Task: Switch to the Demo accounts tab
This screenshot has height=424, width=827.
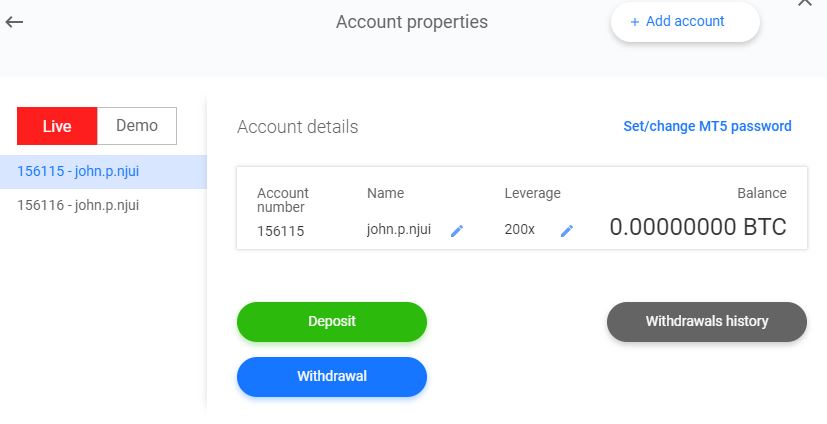Action: coord(137,126)
